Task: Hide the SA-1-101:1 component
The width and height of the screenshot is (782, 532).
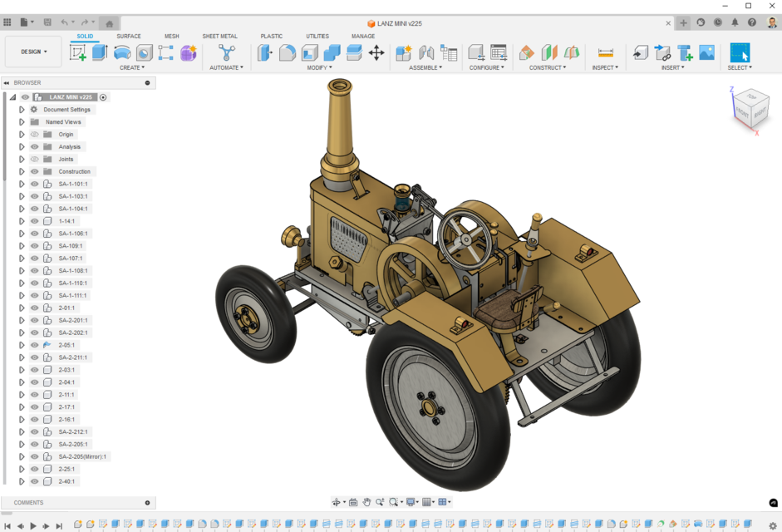Action: [34, 184]
